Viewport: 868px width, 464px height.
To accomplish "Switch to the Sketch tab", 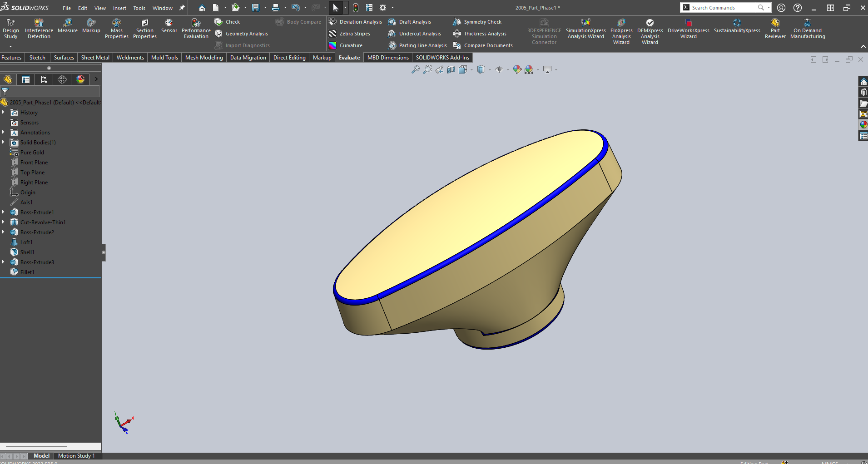I will coord(37,58).
